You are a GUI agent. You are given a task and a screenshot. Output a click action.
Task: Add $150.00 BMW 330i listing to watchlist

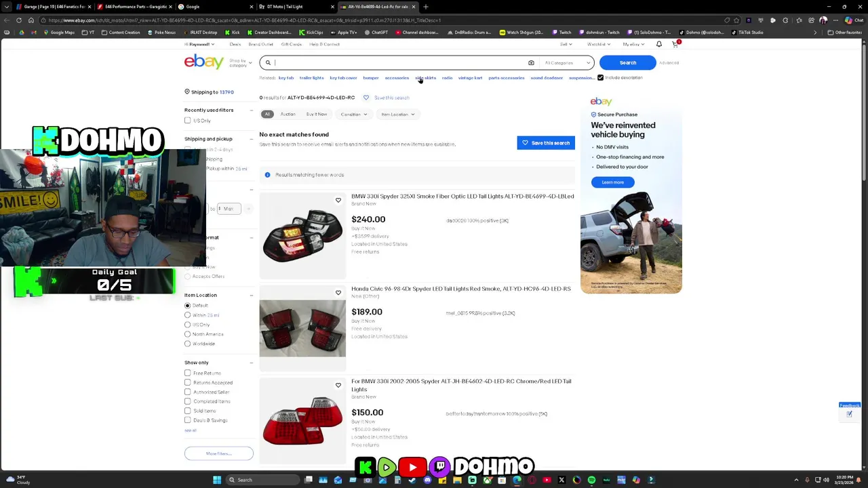coord(338,385)
